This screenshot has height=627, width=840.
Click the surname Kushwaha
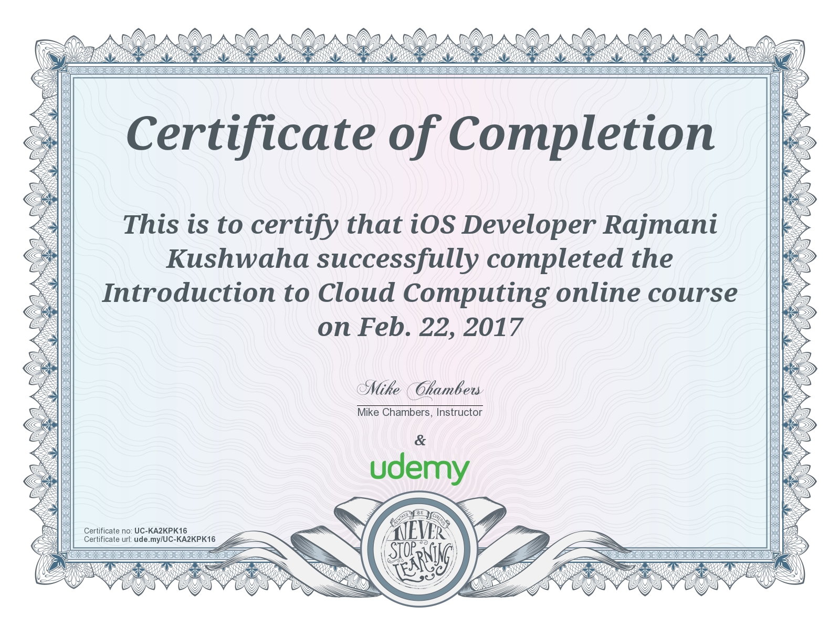pyautogui.click(x=237, y=259)
